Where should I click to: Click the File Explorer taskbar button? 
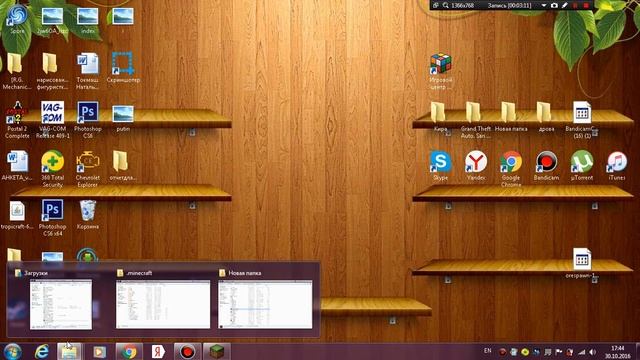pyautogui.click(x=69, y=351)
